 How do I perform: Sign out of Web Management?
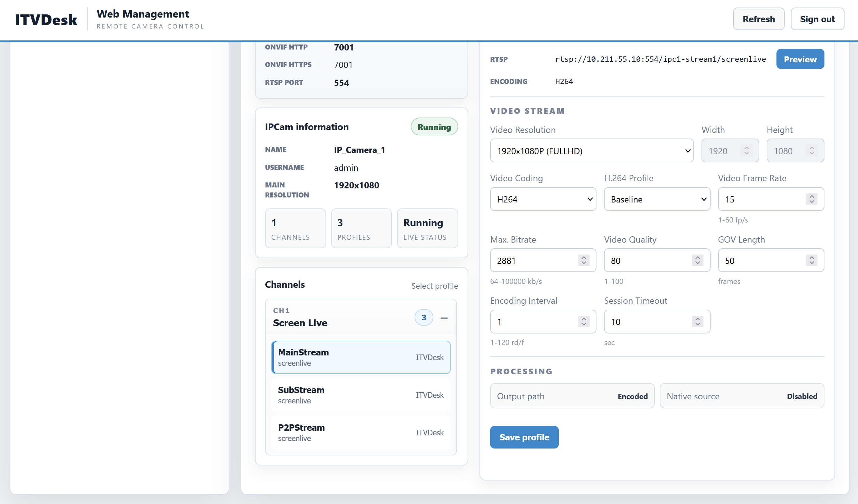817,19
